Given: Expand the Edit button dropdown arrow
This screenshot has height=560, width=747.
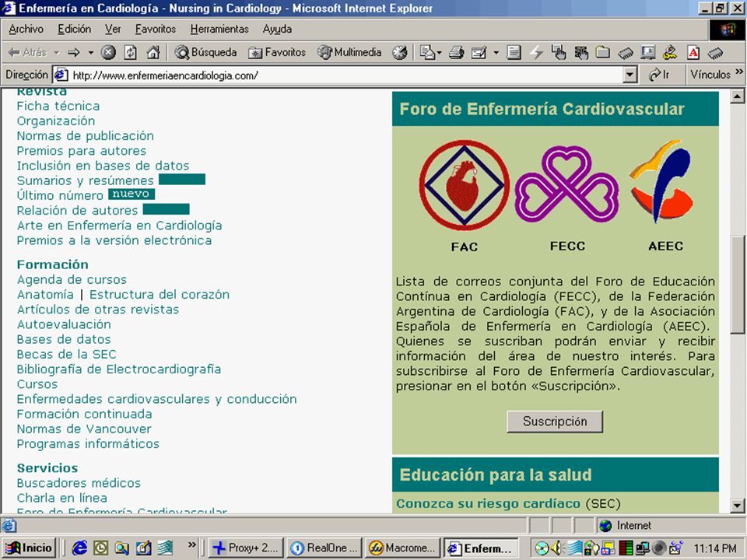Looking at the screenshot, I should [496, 52].
